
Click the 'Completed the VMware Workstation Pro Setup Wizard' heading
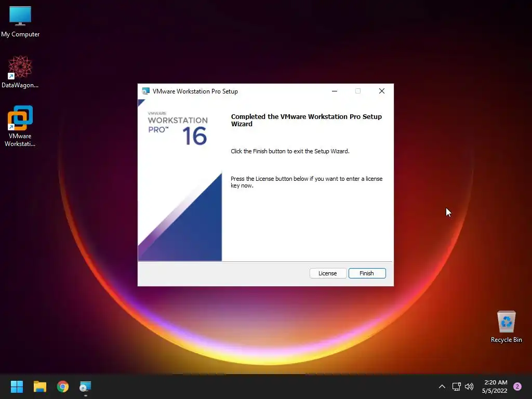coord(307,120)
